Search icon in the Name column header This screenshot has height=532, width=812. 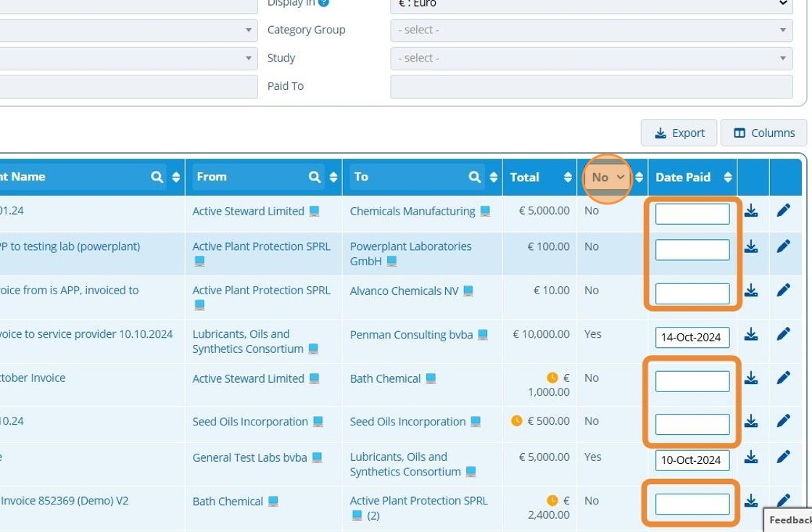(157, 177)
